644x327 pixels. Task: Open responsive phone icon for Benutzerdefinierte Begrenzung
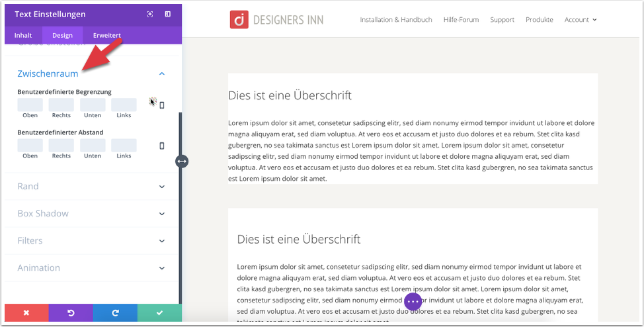tap(162, 105)
